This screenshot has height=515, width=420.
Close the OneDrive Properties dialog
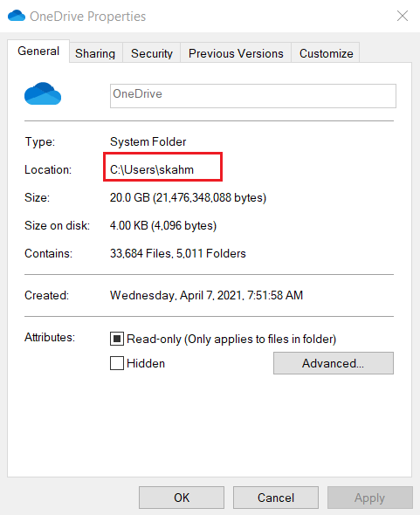(403, 16)
